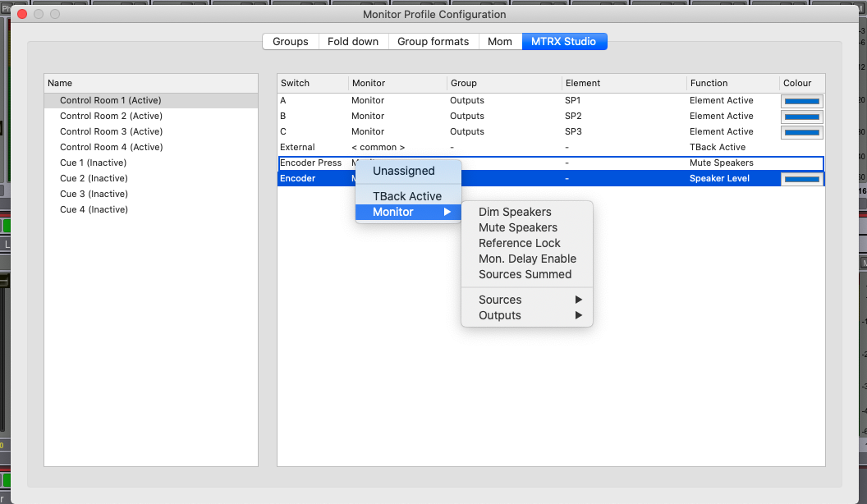Viewport: 867px width, 504px height.
Task: Click the Encoder row colour swatch
Action: point(802,179)
